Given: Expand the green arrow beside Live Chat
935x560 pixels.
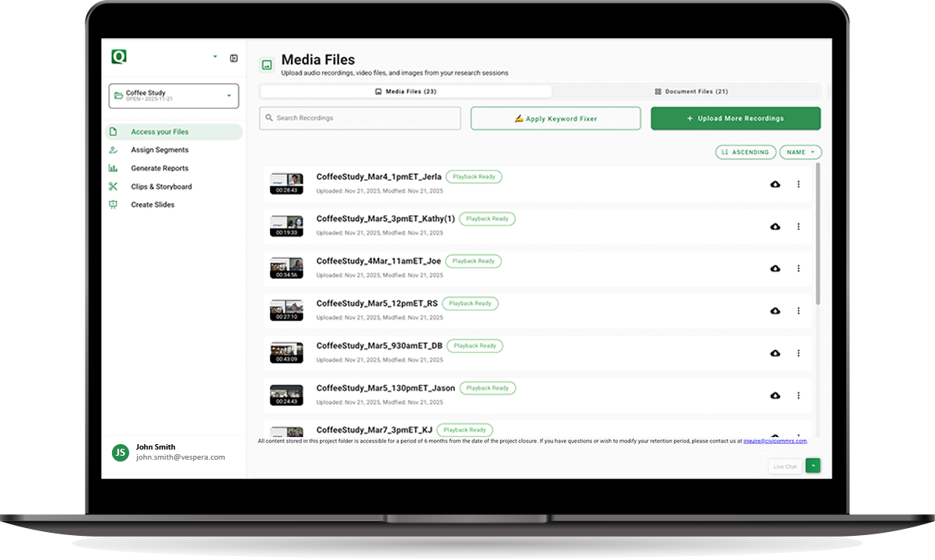Looking at the screenshot, I should tap(813, 466).
